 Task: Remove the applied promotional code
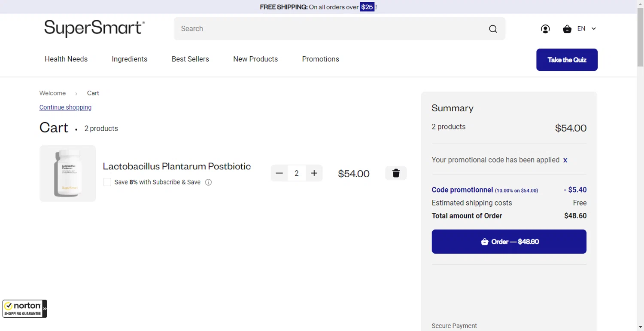[565, 160]
